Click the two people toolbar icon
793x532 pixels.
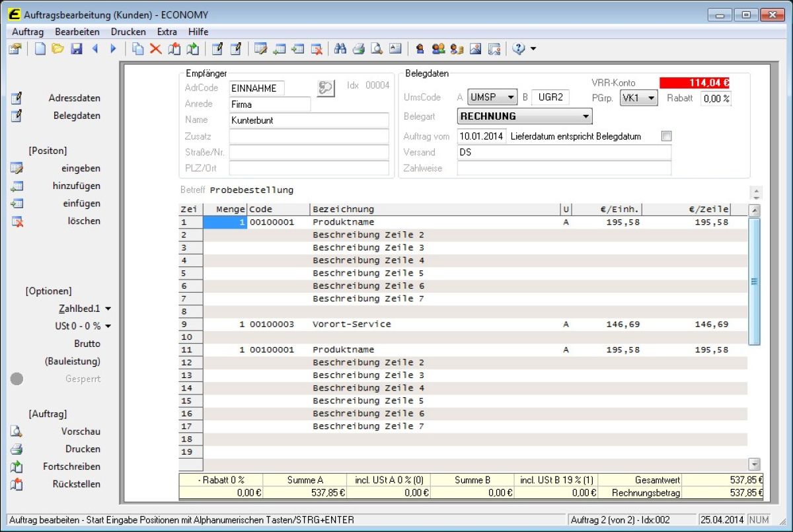438,49
